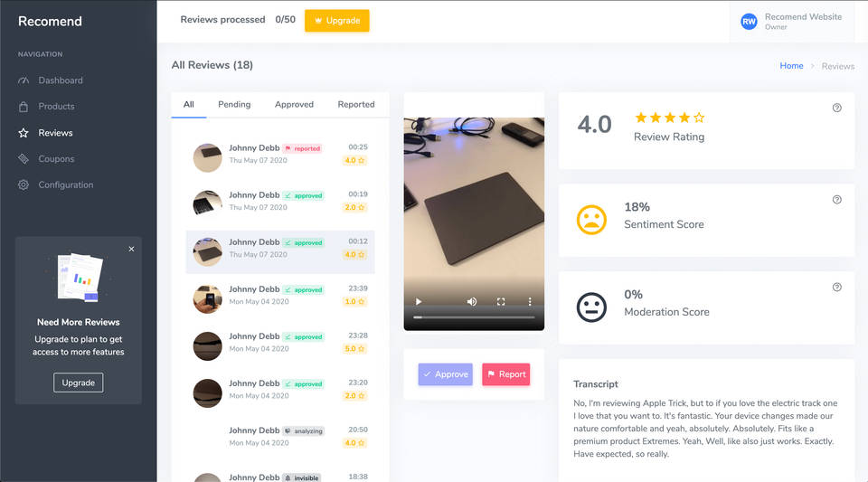Screen dimensions: 868x482
Task: Switch to the Pending tab
Action: (x=234, y=105)
